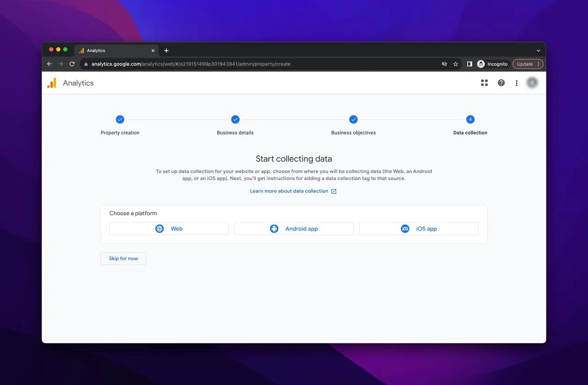The width and height of the screenshot is (588, 385).
Task: Choose the iOS app platform button
Action: 419,229
